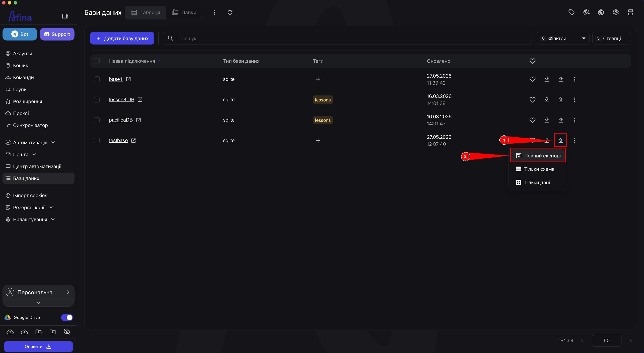Expand the Автоматизація section
This screenshot has height=353, width=644.
pos(53,142)
